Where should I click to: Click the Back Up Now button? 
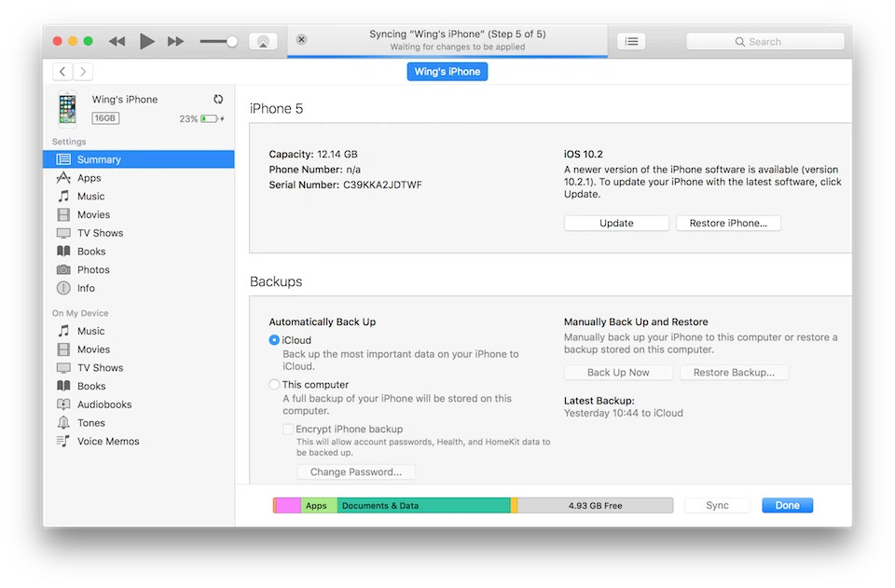coord(618,373)
